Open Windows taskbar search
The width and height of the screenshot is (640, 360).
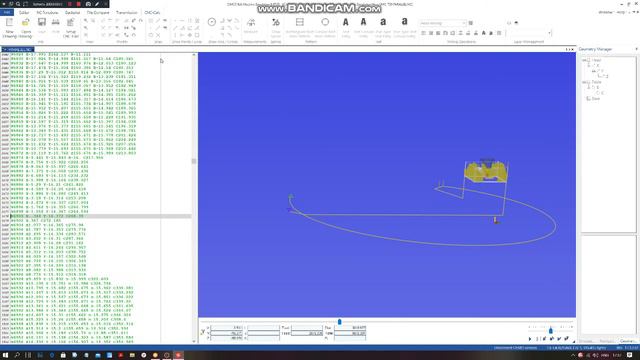[x=17, y=355]
